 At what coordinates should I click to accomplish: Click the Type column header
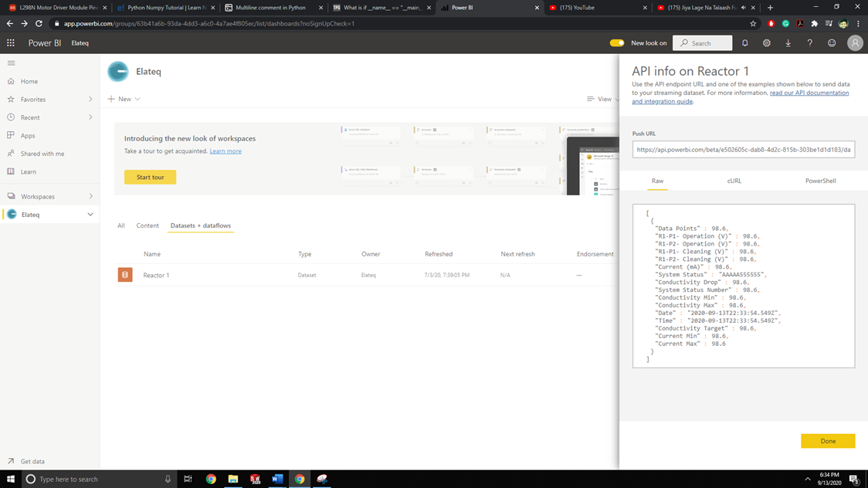click(304, 254)
